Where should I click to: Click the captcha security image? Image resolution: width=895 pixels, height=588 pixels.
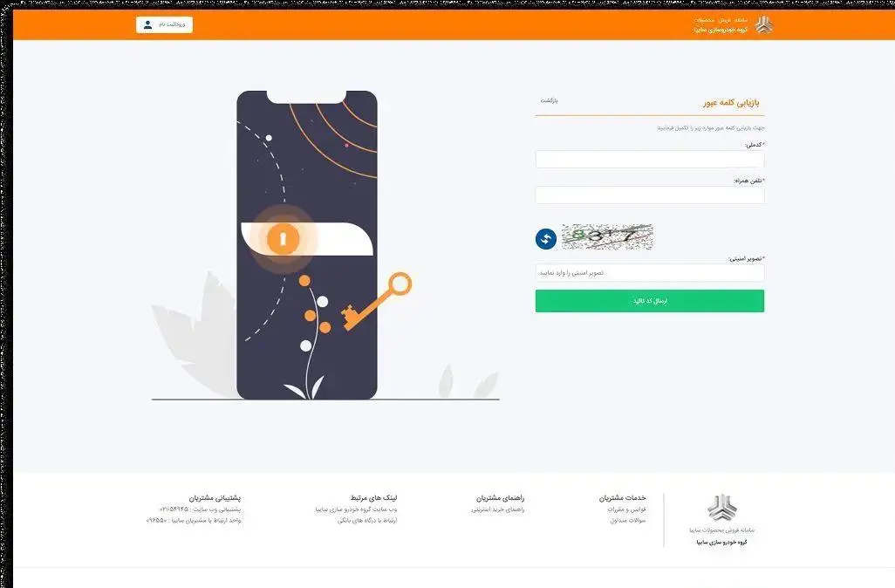[607, 237]
